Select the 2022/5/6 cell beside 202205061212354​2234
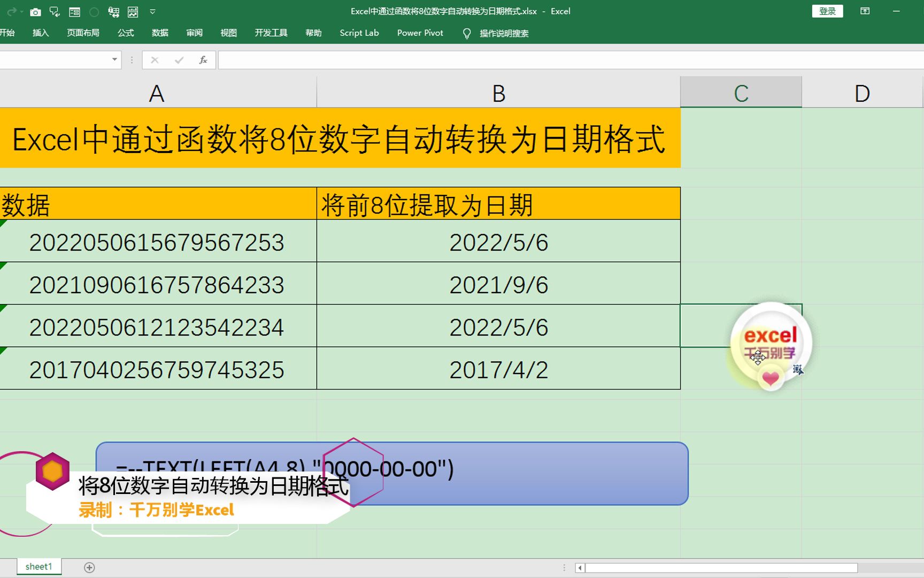 point(498,326)
